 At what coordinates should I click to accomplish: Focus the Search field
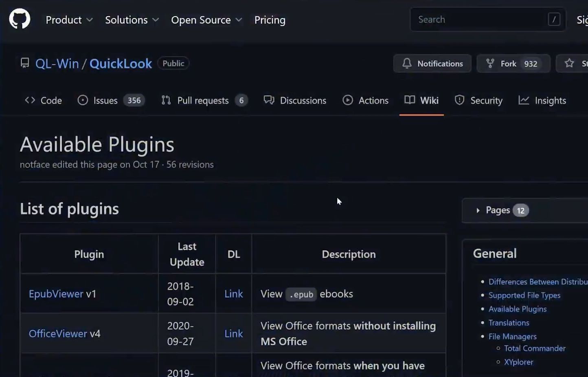click(488, 19)
